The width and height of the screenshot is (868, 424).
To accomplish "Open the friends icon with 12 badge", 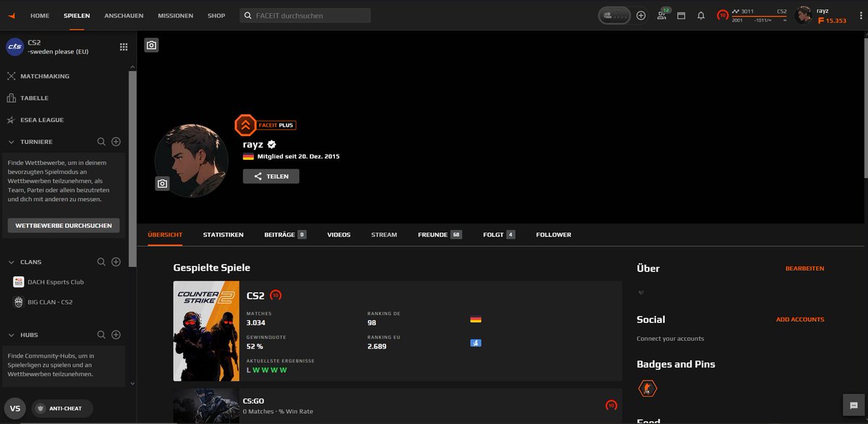I will point(663,14).
